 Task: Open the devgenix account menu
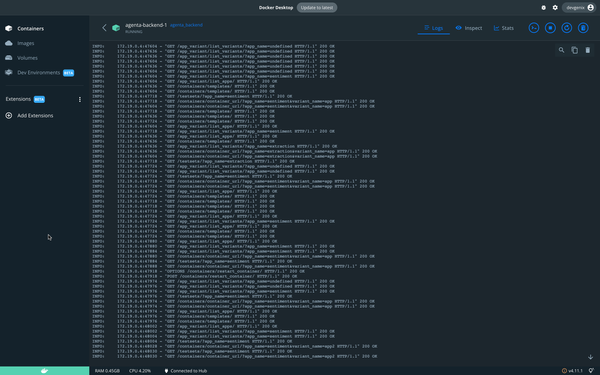[x=579, y=8]
